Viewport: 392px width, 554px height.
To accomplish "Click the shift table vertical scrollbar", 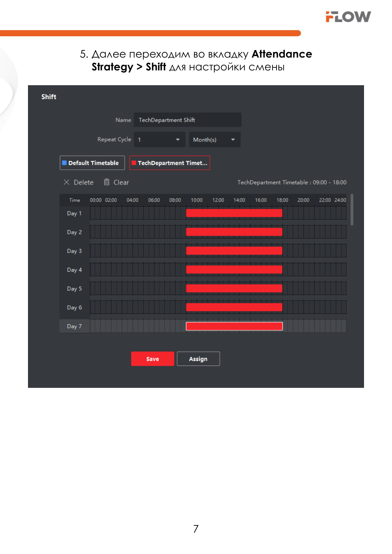I will (352, 210).
